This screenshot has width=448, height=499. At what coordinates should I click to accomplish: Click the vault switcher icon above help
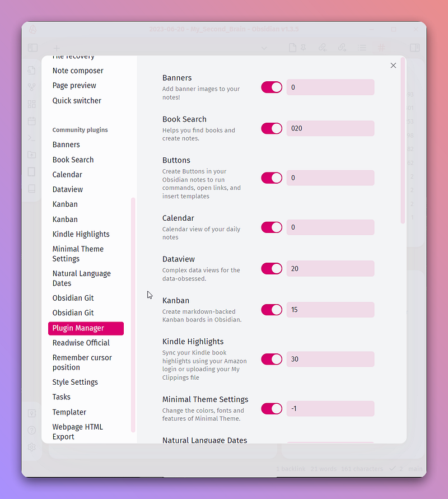point(31,413)
